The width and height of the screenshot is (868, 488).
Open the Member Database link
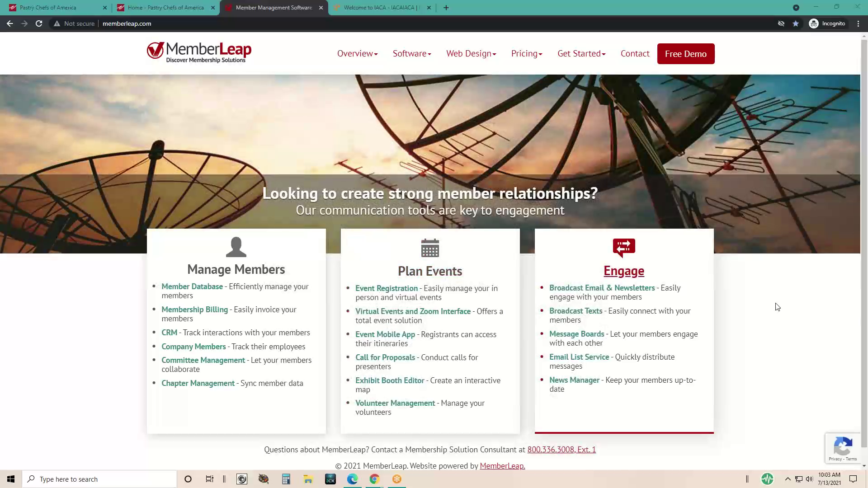(x=192, y=286)
